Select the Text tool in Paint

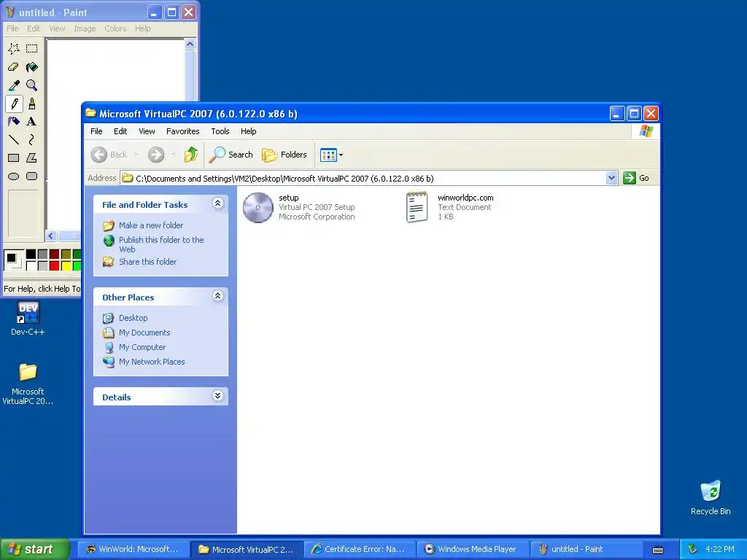click(x=32, y=122)
